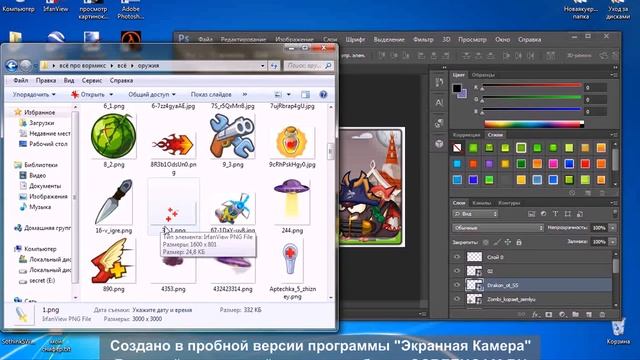The width and height of the screenshot is (640, 360).
Task: Filter layers by smart objects icon
Action: pos(580,213)
